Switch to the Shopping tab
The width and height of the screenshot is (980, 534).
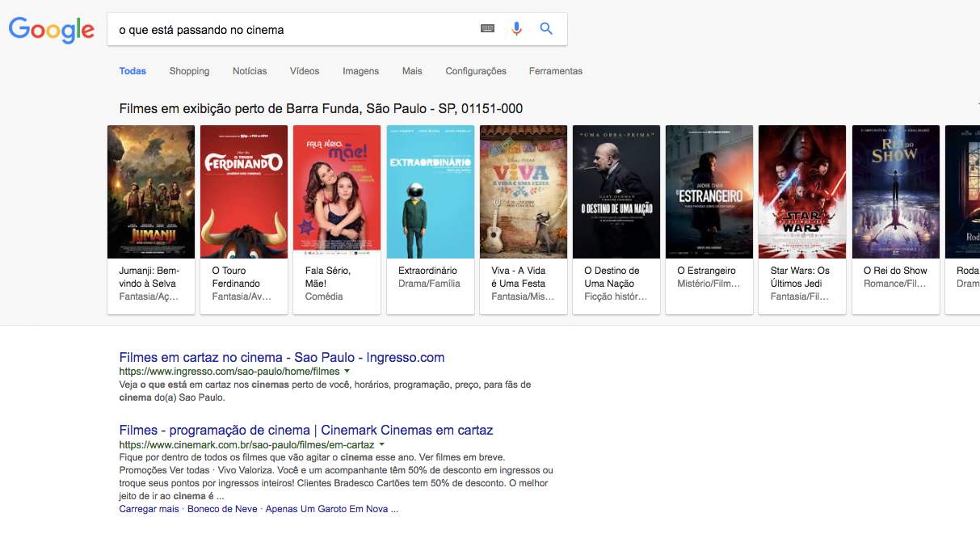(x=189, y=71)
